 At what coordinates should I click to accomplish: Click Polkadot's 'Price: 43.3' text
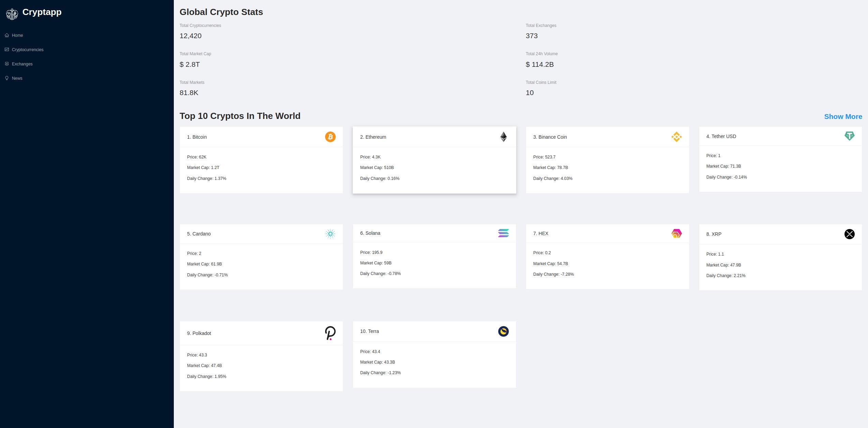tap(197, 355)
